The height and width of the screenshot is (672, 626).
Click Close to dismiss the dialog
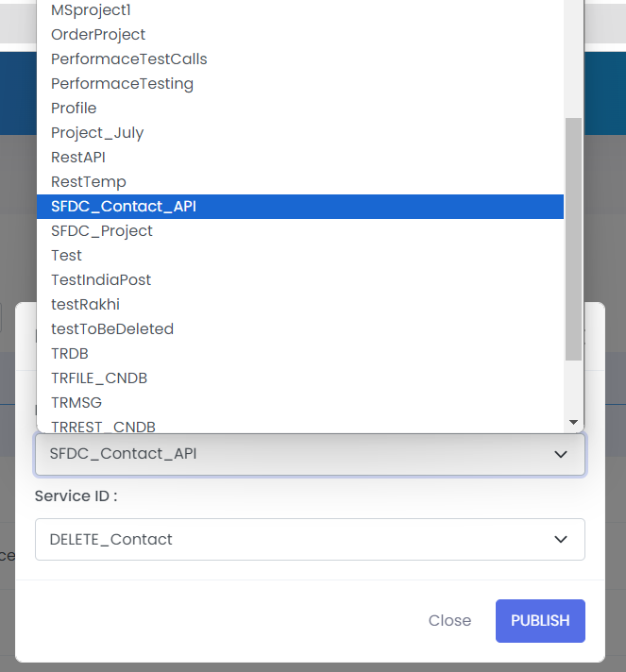click(x=449, y=621)
